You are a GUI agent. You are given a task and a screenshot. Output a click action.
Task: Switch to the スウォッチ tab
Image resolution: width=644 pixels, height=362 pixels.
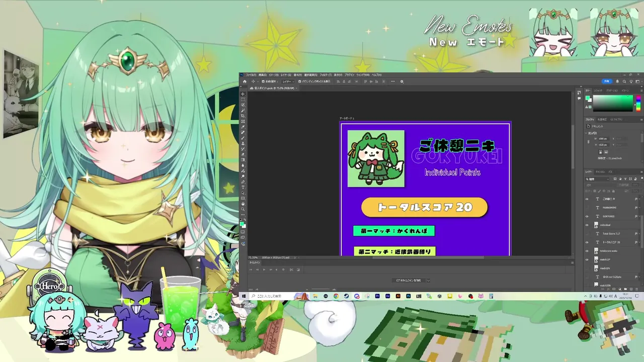coord(598,90)
